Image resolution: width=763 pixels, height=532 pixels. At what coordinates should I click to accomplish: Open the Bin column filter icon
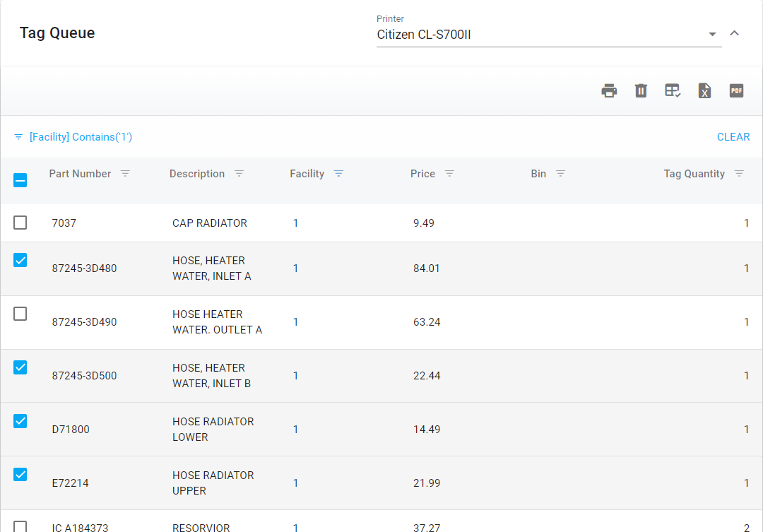(560, 174)
